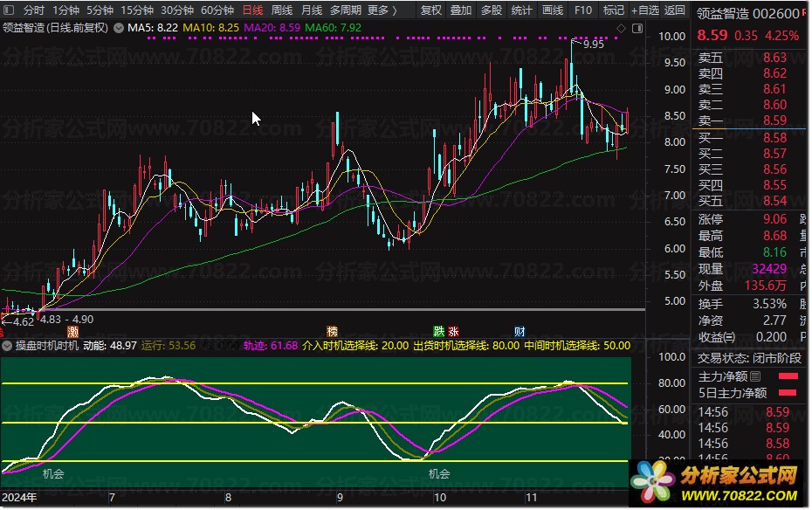
Task: Click the red 涨 marker icon
Action: (453, 331)
